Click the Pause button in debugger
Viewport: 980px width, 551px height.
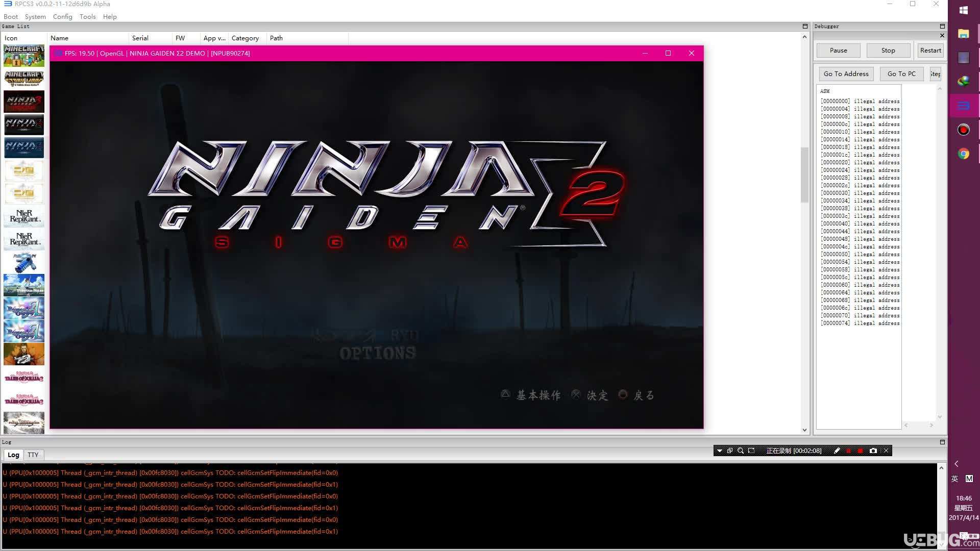838,50
